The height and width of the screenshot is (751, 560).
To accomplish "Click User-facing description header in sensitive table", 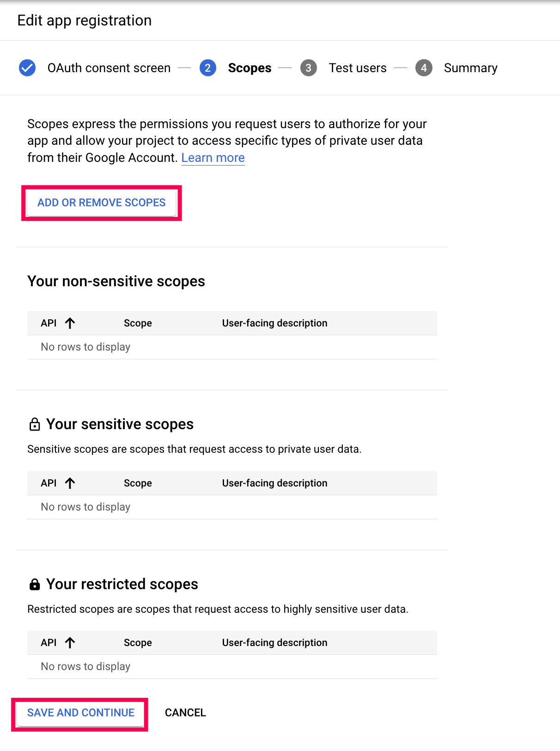I will pos(274,483).
